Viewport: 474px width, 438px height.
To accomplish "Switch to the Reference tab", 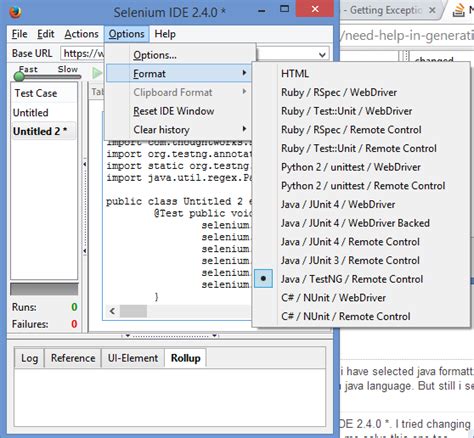I will click(73, 358).
